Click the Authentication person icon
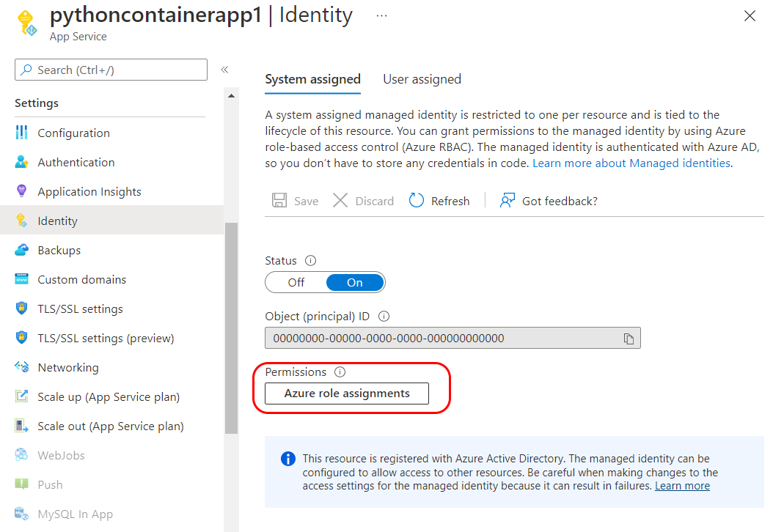 coord(21,161)
